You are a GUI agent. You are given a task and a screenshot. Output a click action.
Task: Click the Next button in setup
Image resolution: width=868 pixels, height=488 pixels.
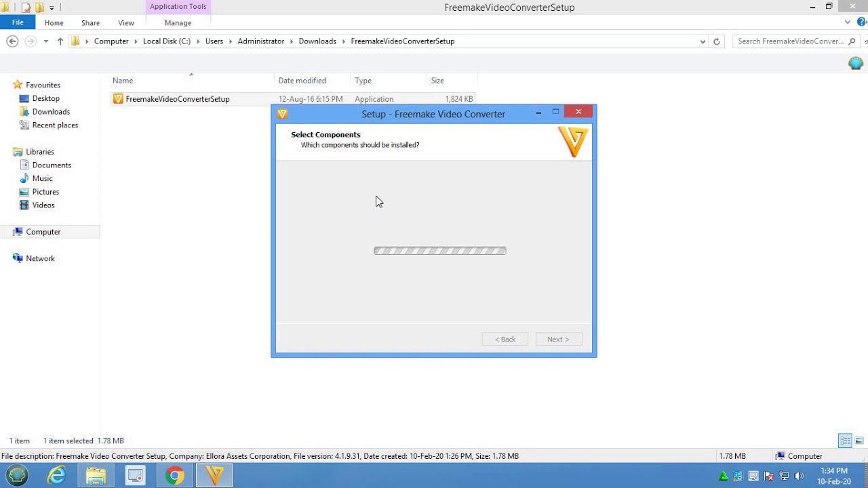pyautogui.click(x=558, y=340)
